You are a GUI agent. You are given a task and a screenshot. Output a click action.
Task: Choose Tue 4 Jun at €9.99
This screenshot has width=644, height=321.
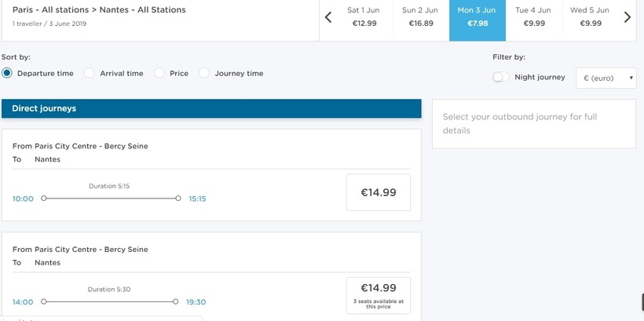click(x=533, y=17)
